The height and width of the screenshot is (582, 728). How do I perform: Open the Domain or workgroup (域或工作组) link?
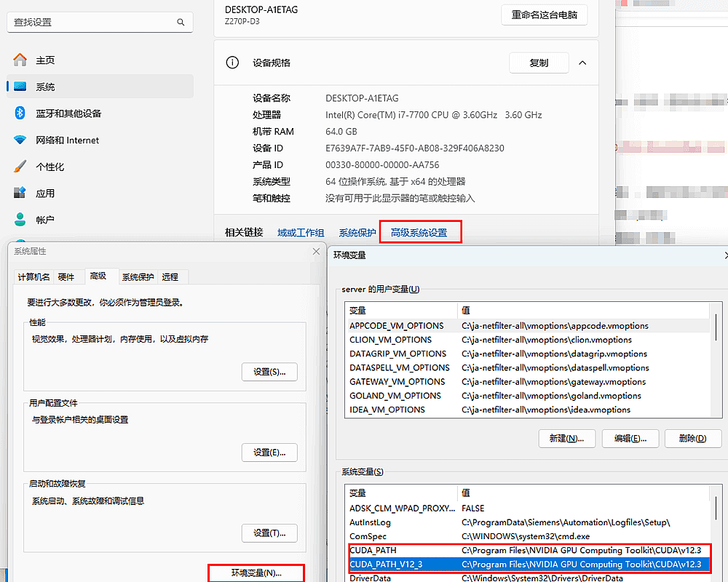point(301,233)
